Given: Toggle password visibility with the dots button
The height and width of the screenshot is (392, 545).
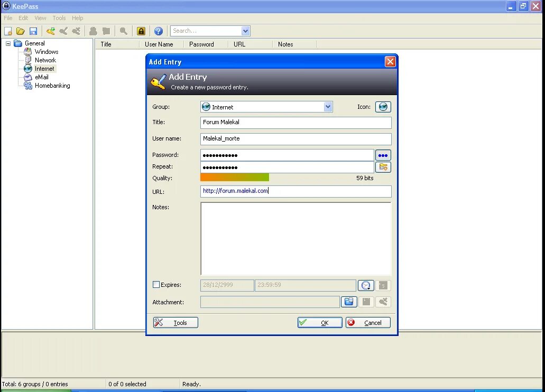Looking at the screenshot, I should 383,155.
